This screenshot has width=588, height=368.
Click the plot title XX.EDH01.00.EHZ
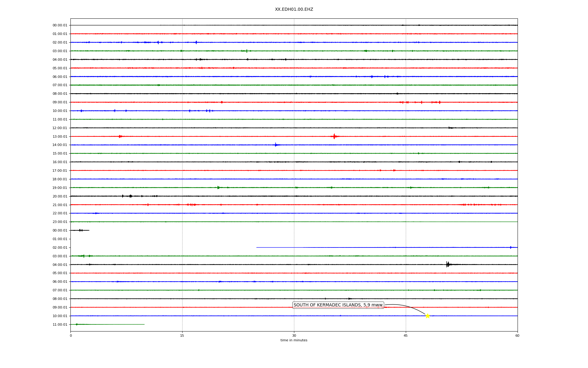pos(294,10)
